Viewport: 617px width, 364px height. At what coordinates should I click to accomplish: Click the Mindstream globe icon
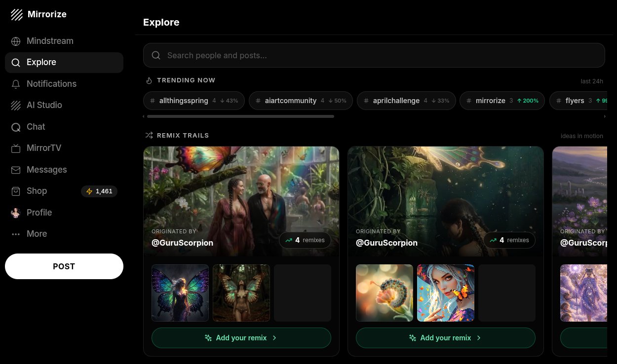[16, 41]
